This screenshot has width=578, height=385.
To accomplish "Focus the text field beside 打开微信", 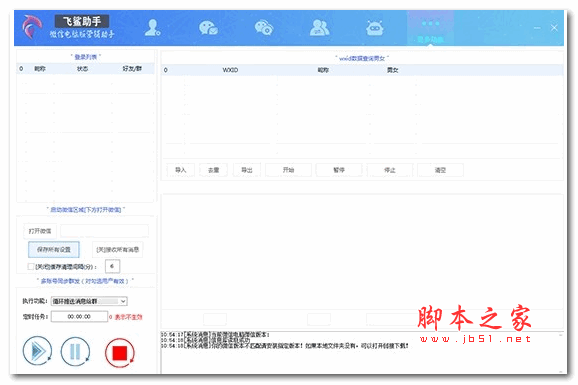I will pos(105,231).
